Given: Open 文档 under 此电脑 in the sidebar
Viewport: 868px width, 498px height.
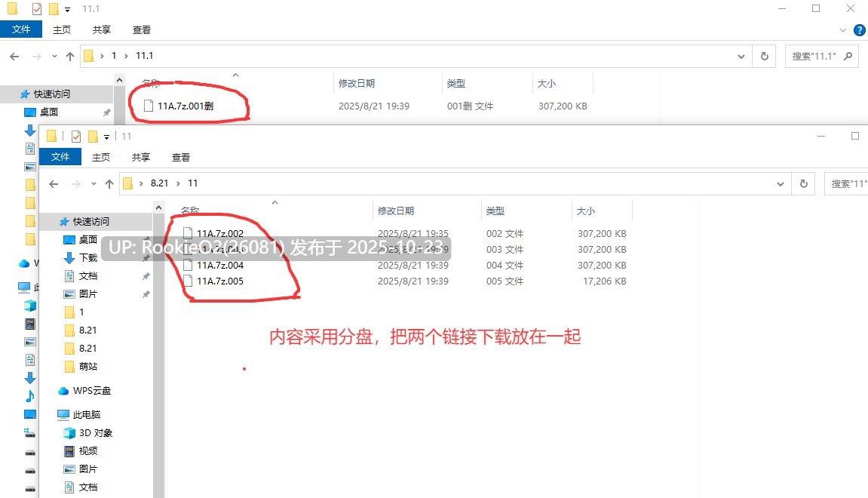Looking at the screenshot, I should pos(88,487).
